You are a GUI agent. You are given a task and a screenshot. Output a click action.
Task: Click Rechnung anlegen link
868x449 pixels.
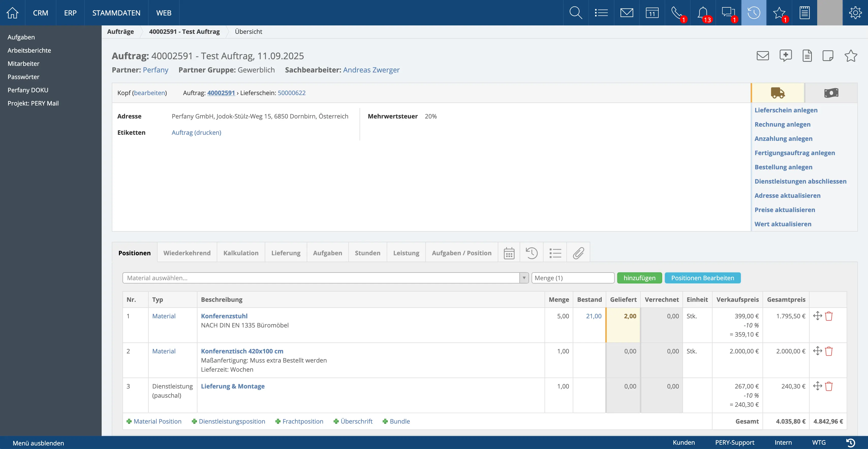782,124
